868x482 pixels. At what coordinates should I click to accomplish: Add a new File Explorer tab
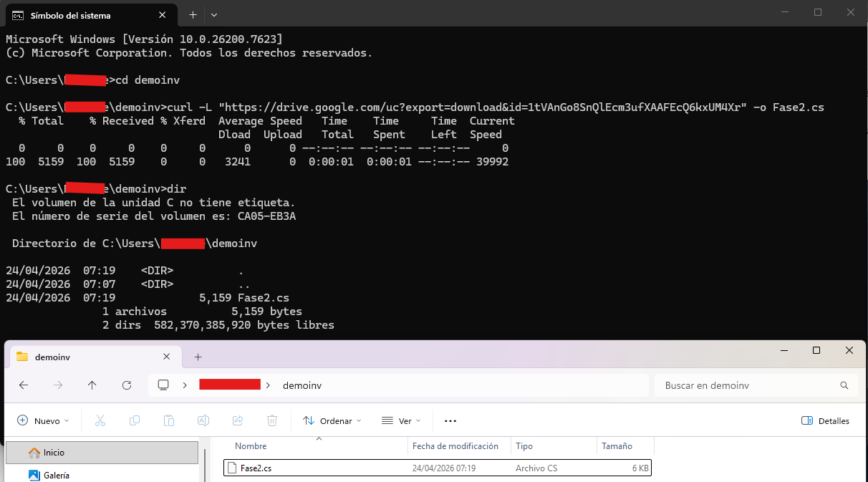[198, 357]
